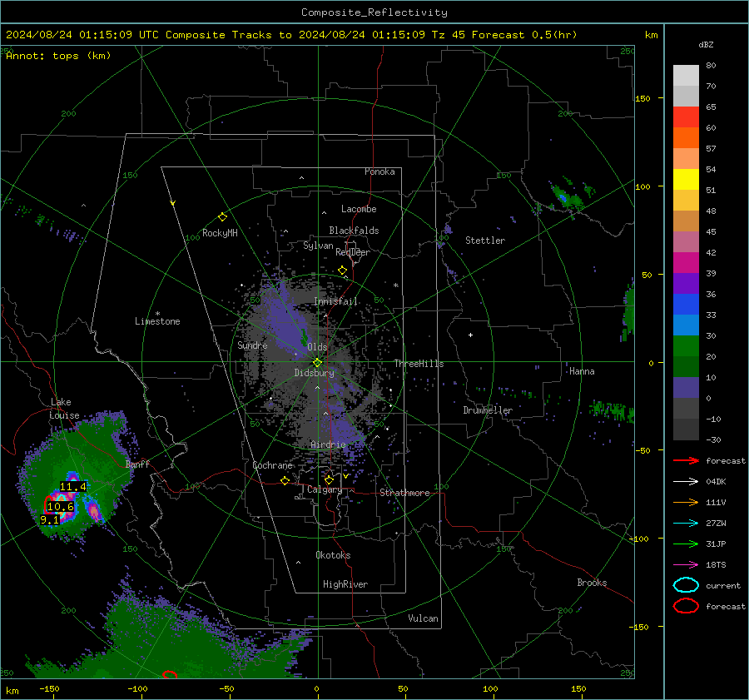Screen dimensions: 749x700
Task: Click the Lacombe label
Action: [359, 209]
